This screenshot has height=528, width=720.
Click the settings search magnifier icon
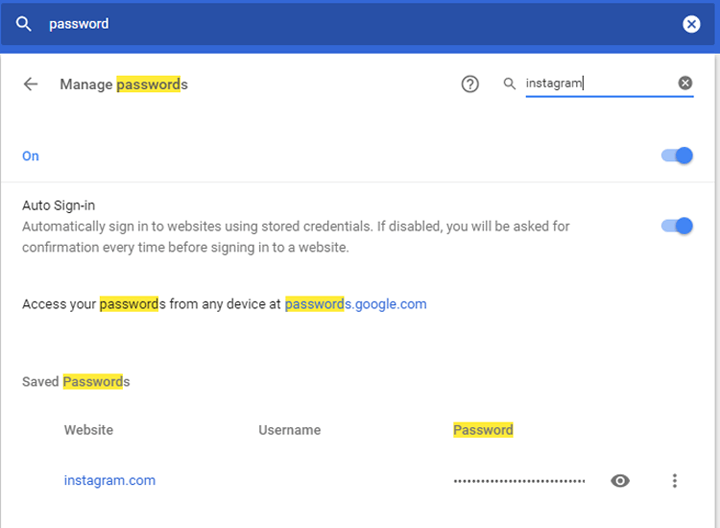[x=23, y=24]
